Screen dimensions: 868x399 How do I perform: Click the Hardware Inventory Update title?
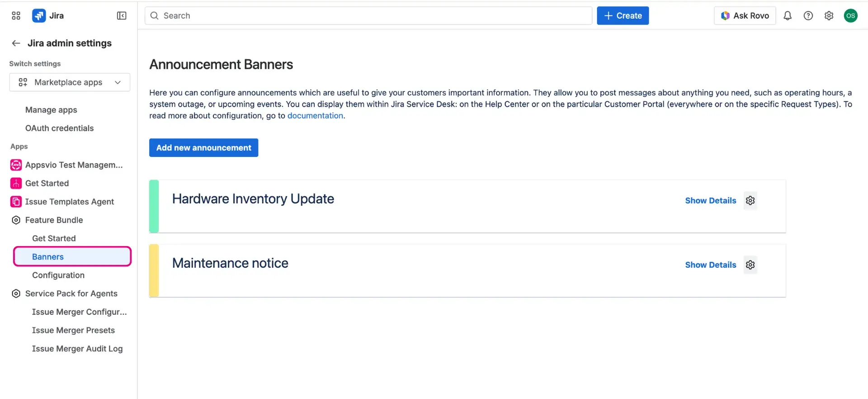[253, 199]
